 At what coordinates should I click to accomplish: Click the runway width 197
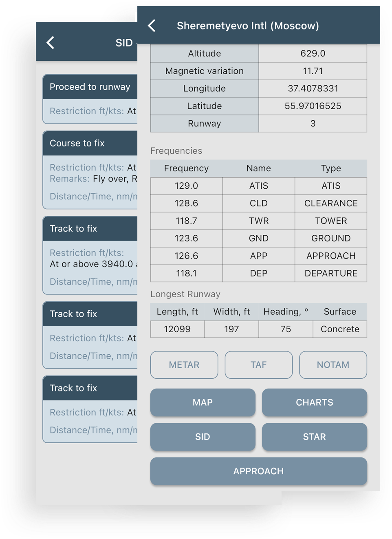pyautogui.click(x=231, y=329)
